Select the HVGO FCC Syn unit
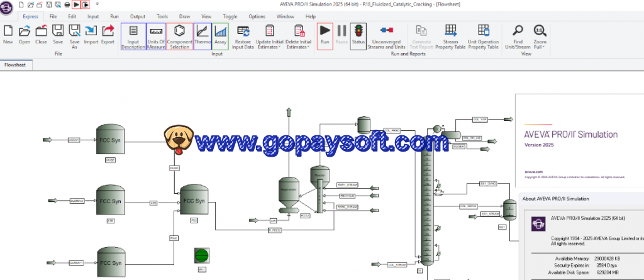 (111, 140)
